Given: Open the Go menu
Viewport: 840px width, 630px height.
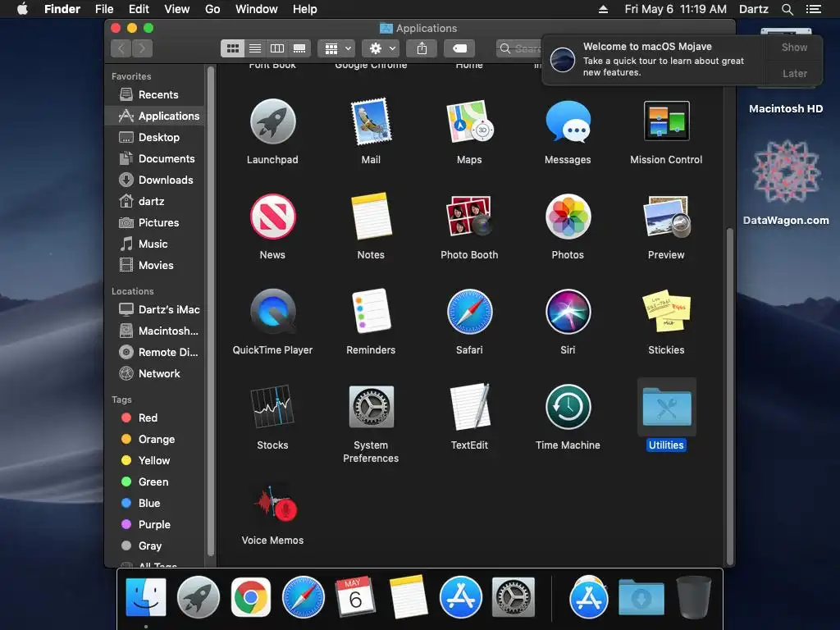Looking at the screenshot, I should [x=212, y=9].
